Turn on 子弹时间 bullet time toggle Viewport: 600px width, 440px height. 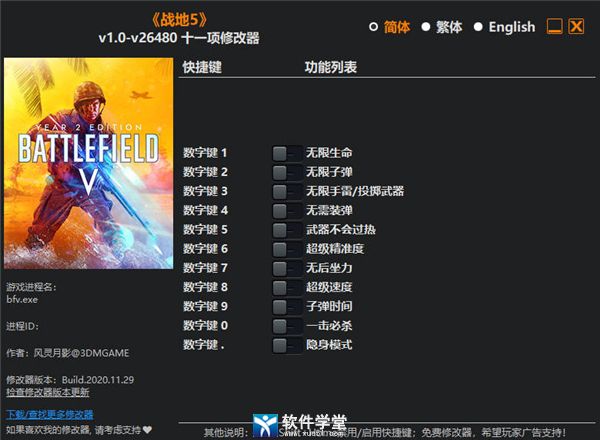coord(287,307)
